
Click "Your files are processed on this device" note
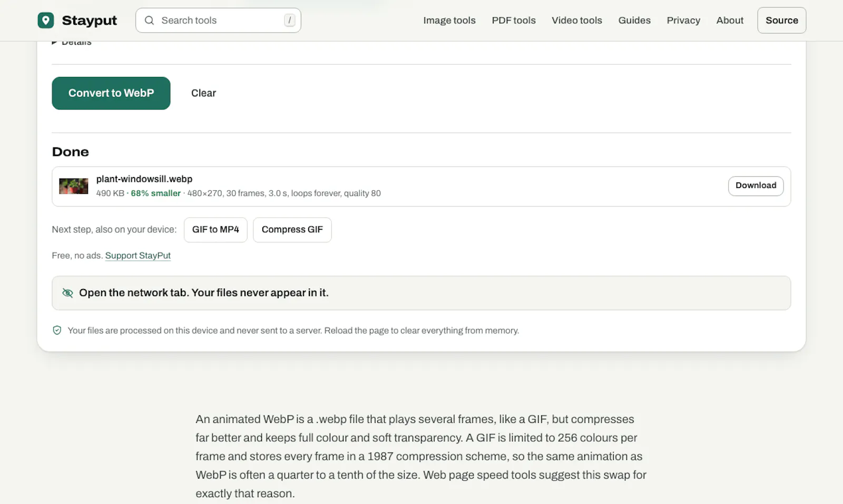[x=293, y=330]
